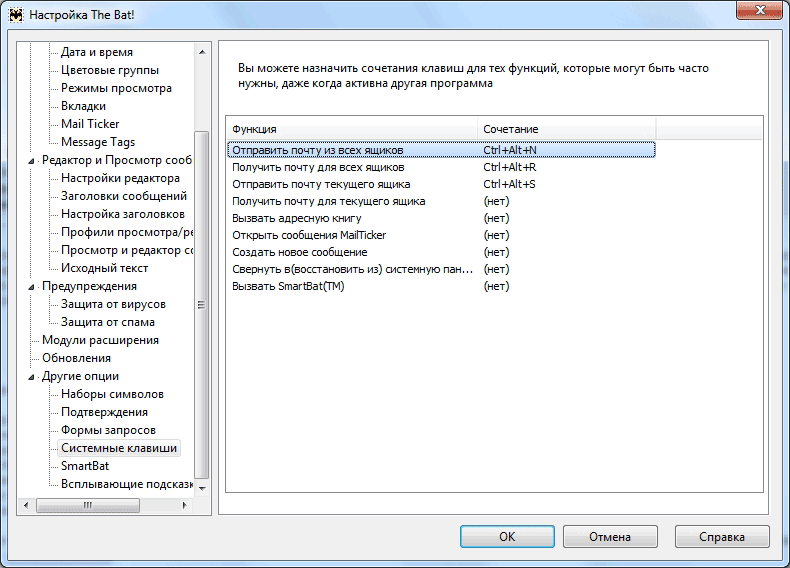
Task: Click the tree vertical scrollbar thumb
Action: click(x=202, y=304)
